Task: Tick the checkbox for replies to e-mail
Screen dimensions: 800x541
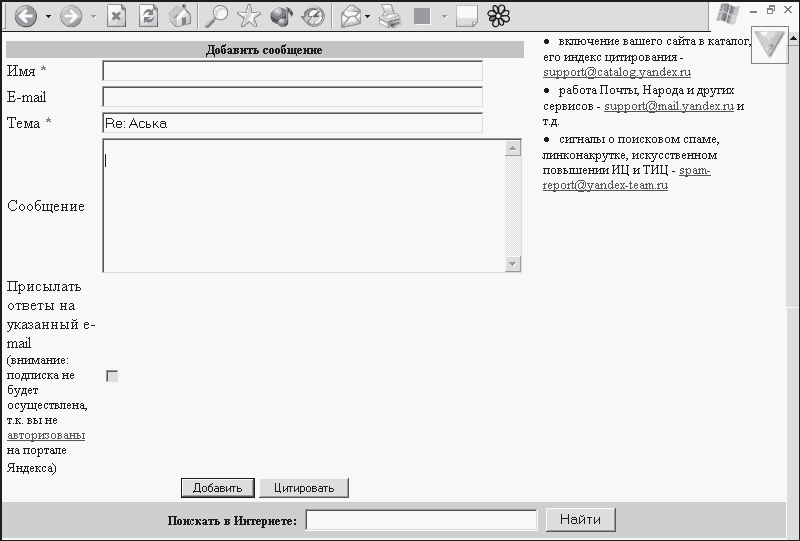Action: [x=112, y=376]
